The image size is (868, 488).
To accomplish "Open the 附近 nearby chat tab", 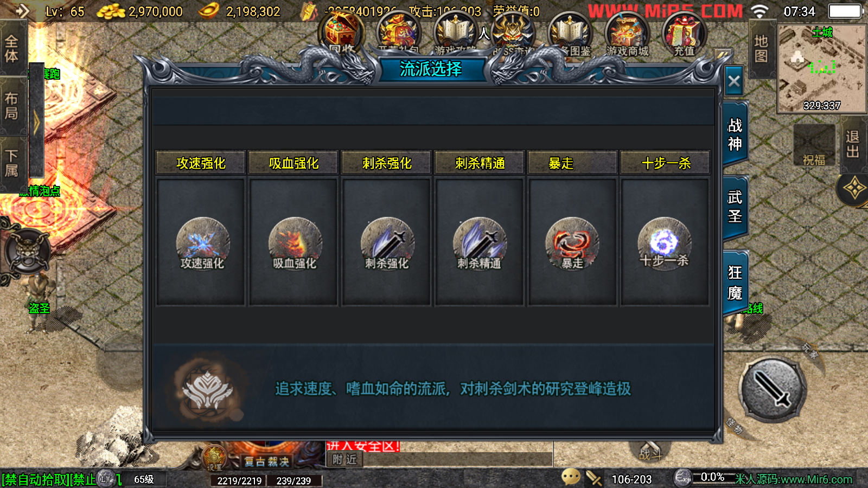I will (x=344, y=460).
